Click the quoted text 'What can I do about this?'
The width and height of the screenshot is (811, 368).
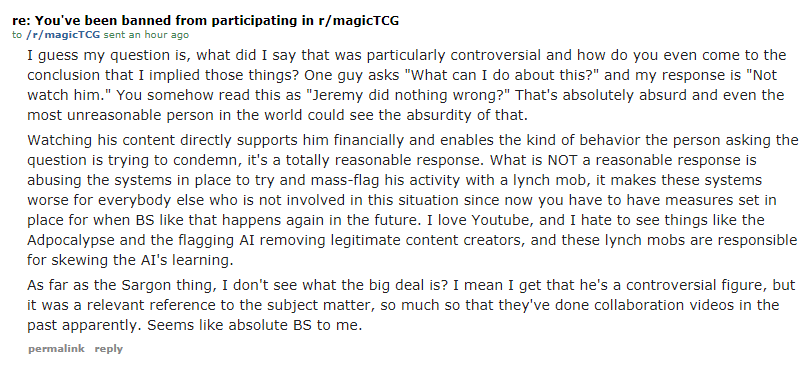point(501,75)
